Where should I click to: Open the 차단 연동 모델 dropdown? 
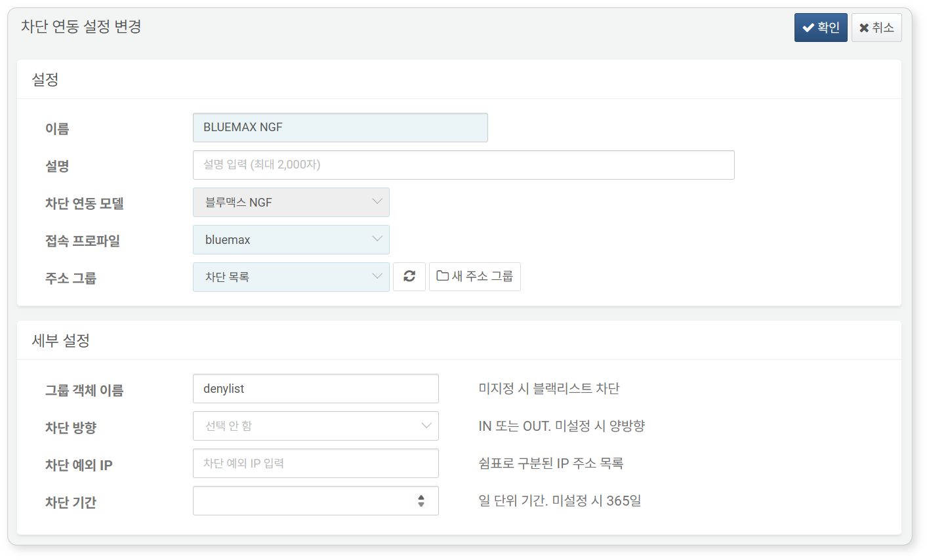(291, 202)
